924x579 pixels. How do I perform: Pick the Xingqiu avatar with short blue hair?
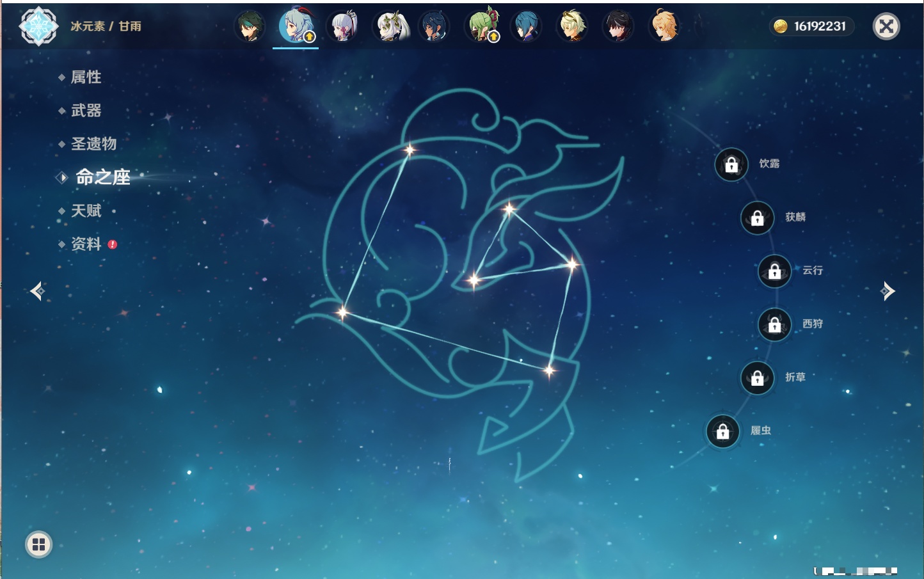tap(526, 26)
